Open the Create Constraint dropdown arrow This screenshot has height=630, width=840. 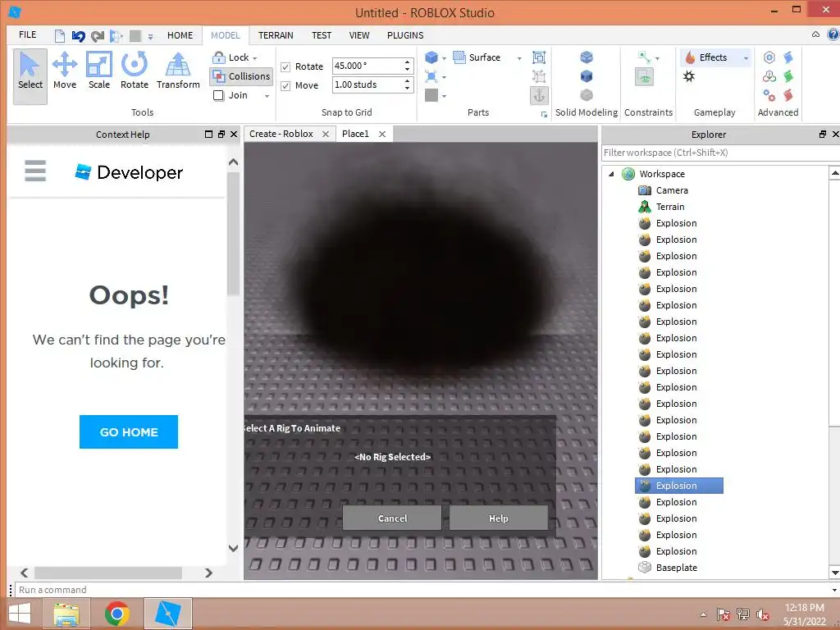coord(657,58)
